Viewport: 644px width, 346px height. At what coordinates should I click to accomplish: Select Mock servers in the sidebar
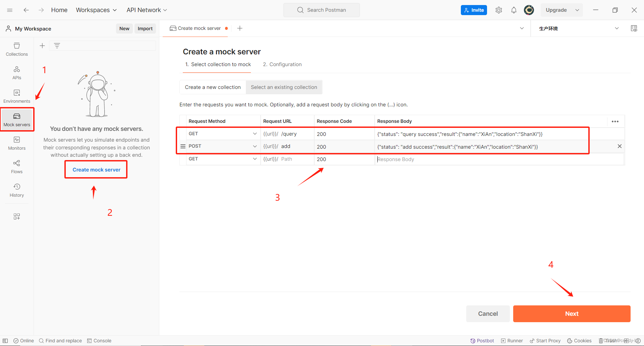pyautogui.click(x=17, y=120)
